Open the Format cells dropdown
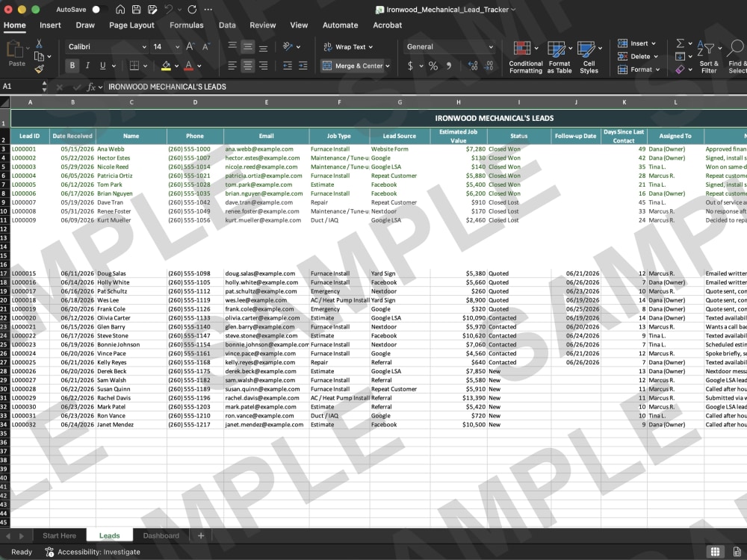 (639, 69)
